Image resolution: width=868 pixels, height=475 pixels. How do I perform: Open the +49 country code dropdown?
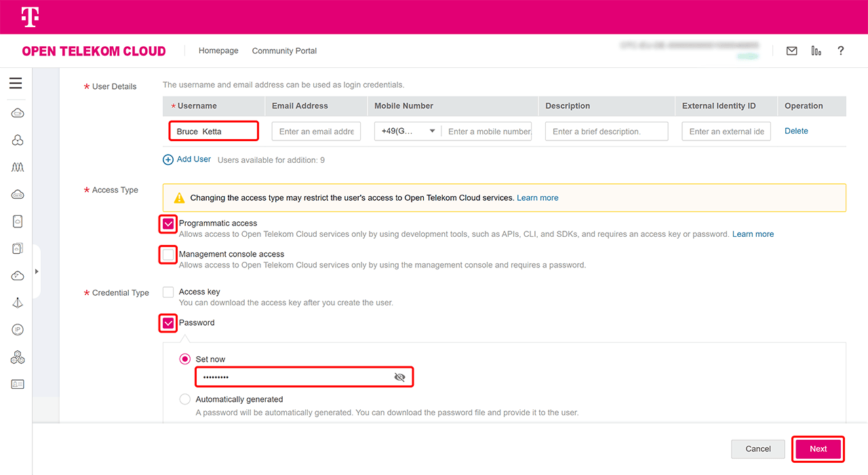pos(408,132)
